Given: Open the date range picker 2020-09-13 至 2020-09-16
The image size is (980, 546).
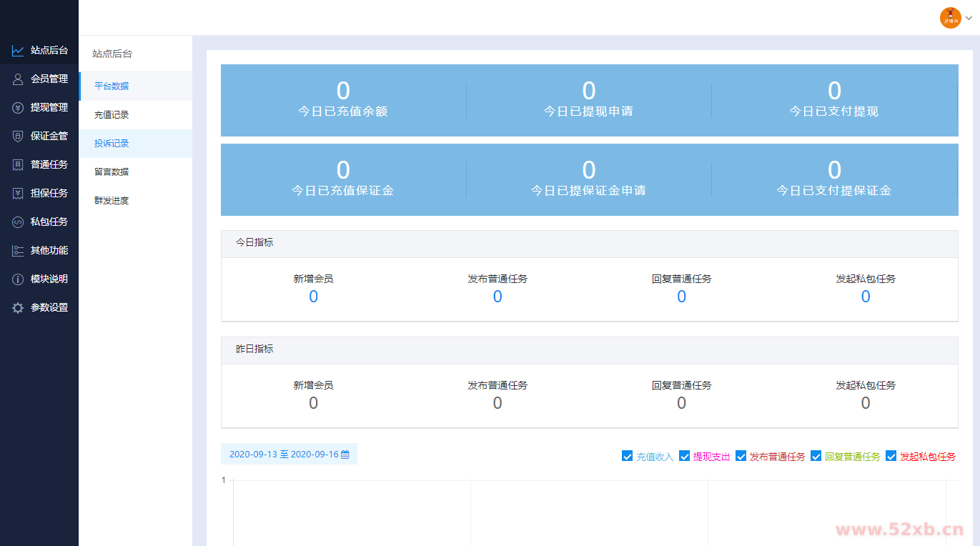Looking at the screenshot, I should [x=289, y=455].
